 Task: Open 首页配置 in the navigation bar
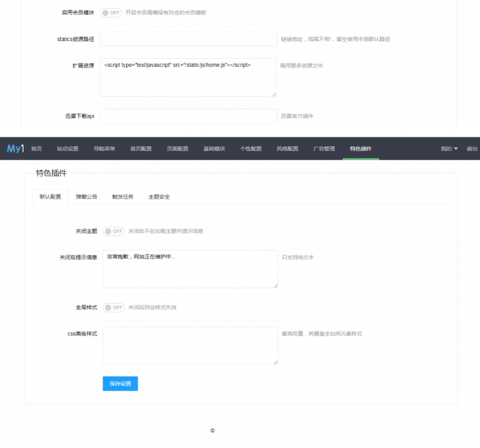(x=141, y=149)
